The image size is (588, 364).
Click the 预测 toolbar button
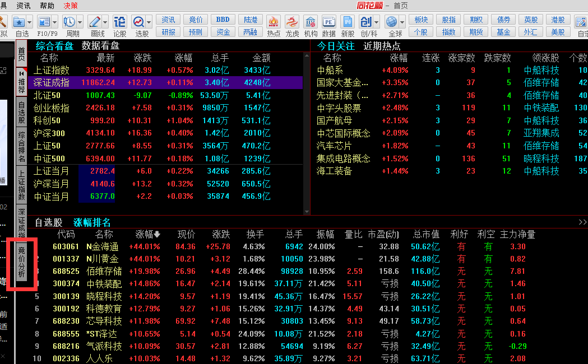coord(196,32)
